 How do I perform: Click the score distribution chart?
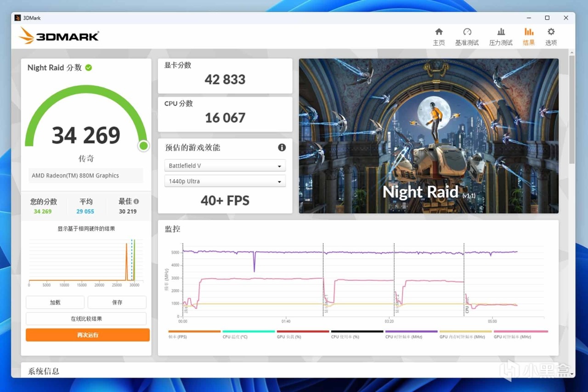click(86, 262)
